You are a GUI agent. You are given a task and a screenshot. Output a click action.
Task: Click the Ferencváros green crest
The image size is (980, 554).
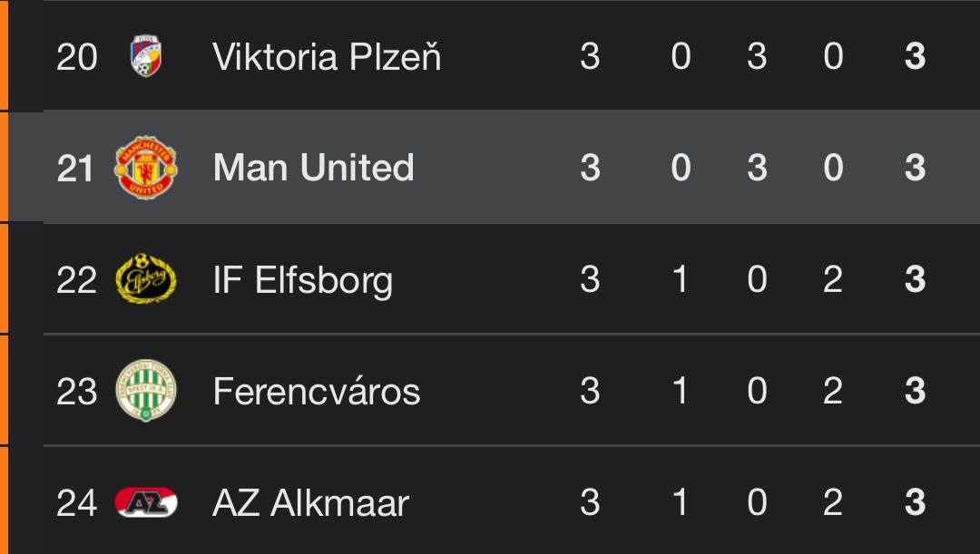[x=145, y=391]
